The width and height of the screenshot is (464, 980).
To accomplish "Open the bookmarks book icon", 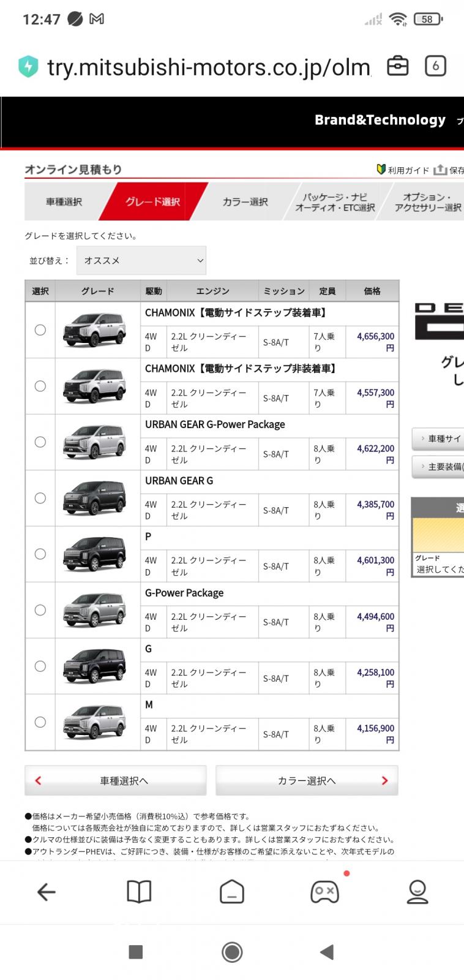I will [x=139, y=892].
